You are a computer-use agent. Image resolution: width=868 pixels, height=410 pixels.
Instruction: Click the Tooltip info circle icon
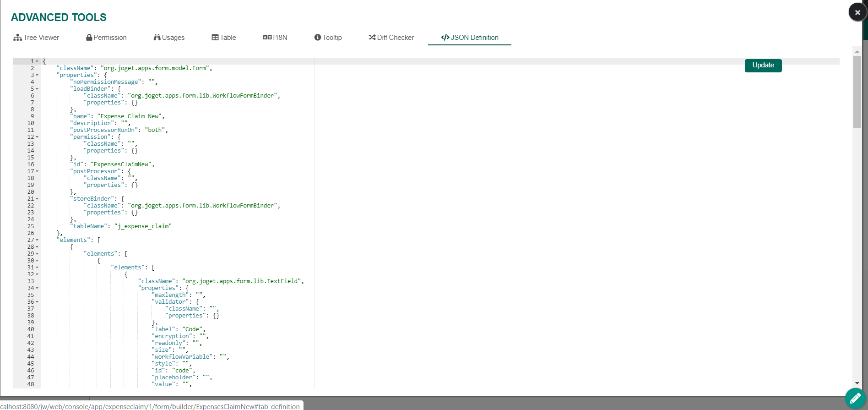pyautogui.click(x=318, y=38)
